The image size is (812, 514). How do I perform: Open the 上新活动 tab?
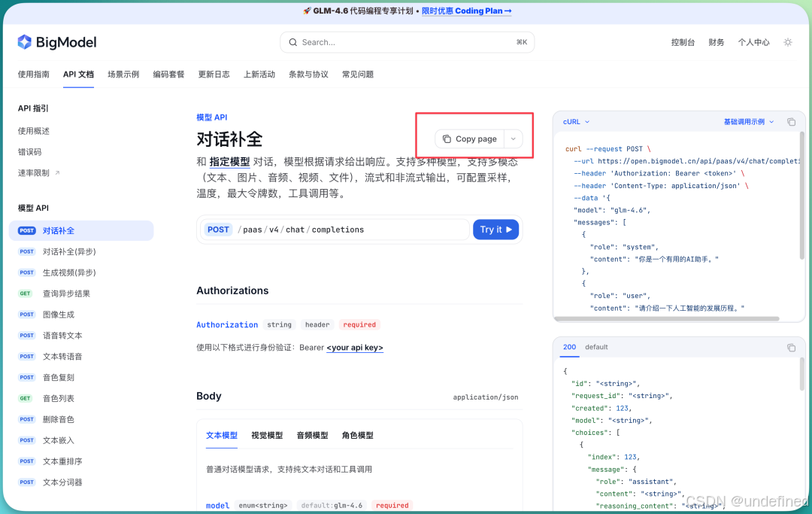pos(259,75)
